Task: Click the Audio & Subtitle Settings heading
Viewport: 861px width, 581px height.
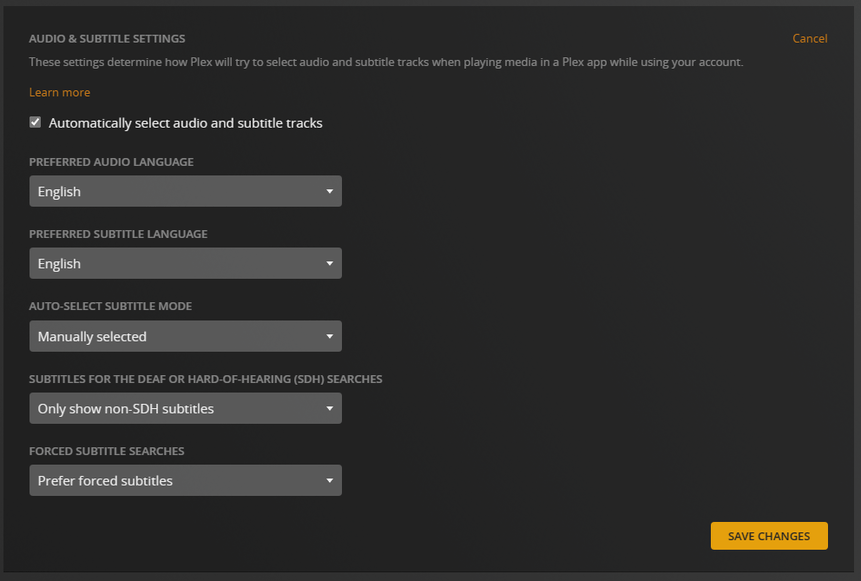Action: 107,39
